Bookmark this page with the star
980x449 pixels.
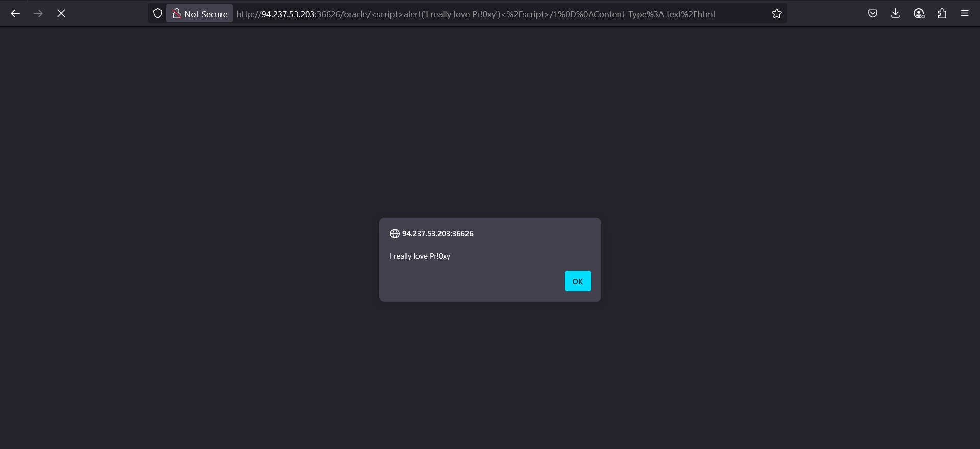[776, 14]
